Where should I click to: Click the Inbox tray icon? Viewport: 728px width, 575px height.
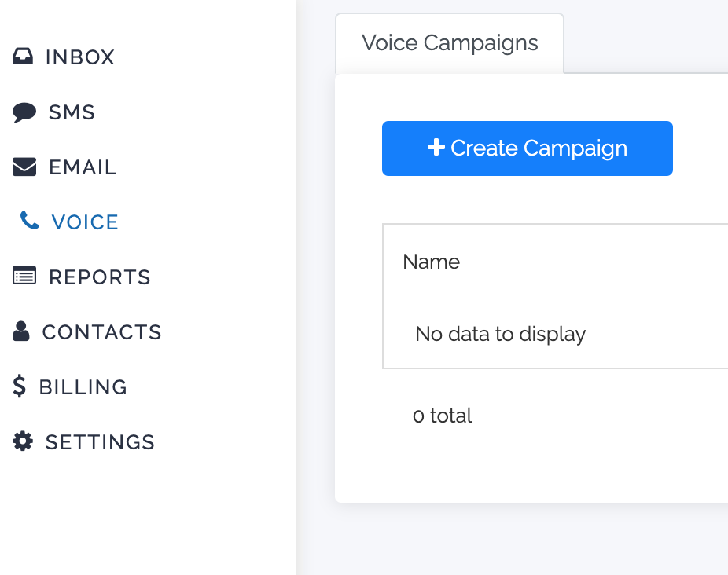pyautogui.click(x=24, y=57)
